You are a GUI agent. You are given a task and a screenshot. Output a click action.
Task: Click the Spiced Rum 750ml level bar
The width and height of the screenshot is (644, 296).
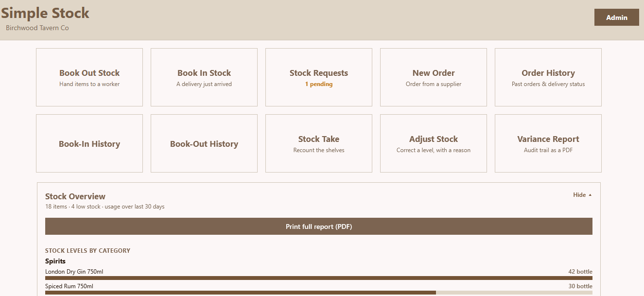click(319, 293)
